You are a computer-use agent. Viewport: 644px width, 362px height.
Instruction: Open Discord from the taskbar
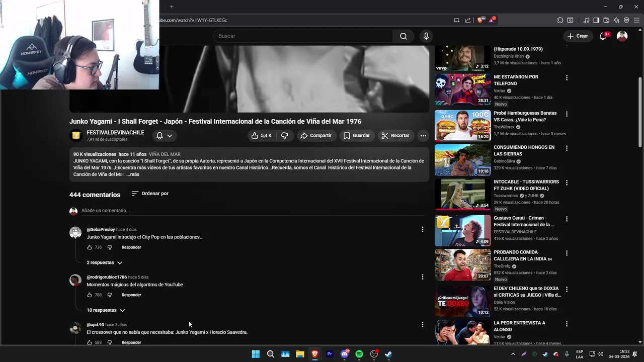(x=345, y=354)
